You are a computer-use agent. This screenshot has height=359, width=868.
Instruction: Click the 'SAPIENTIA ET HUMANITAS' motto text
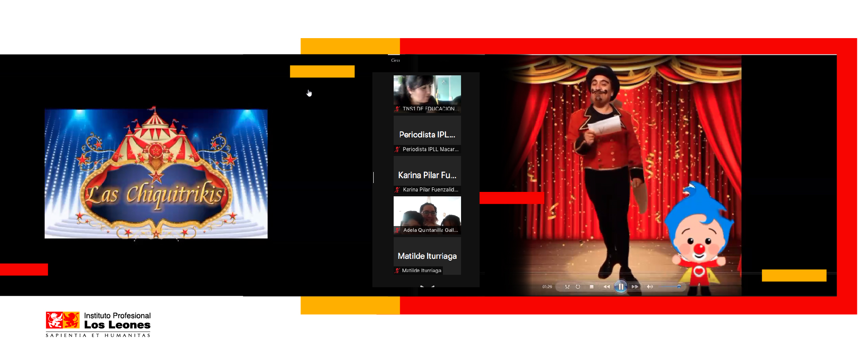tap(98, 336)
